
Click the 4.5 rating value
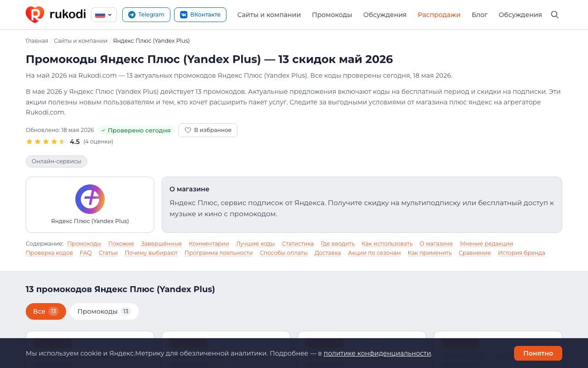click(75, 142)
